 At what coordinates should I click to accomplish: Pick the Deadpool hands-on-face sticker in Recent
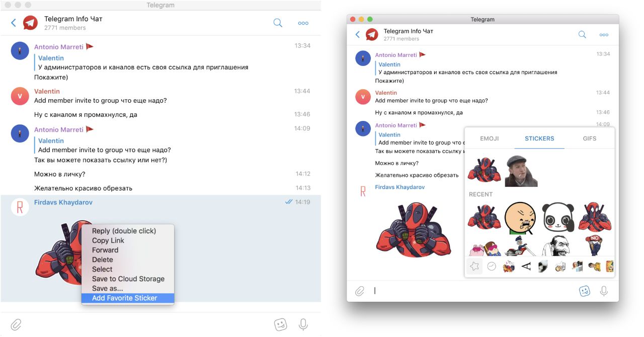coord(595,217)
